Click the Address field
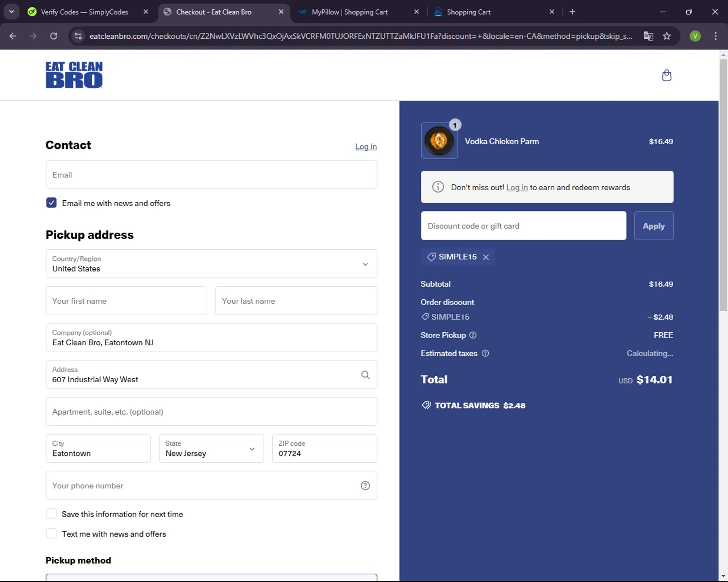The height and width of the screenshot is (582, 728). coord(211,374)
